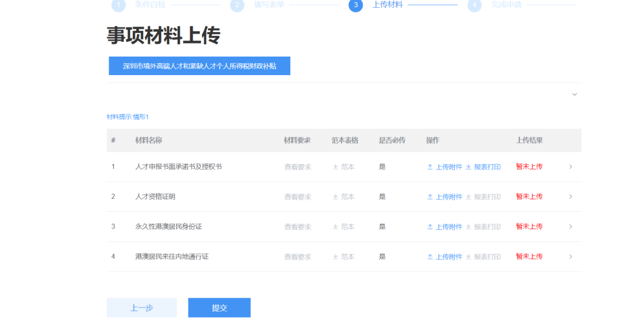Print report for 人才申报书面承诺书及授权书
Screen dimensions: 644x333
click(484, 167)
